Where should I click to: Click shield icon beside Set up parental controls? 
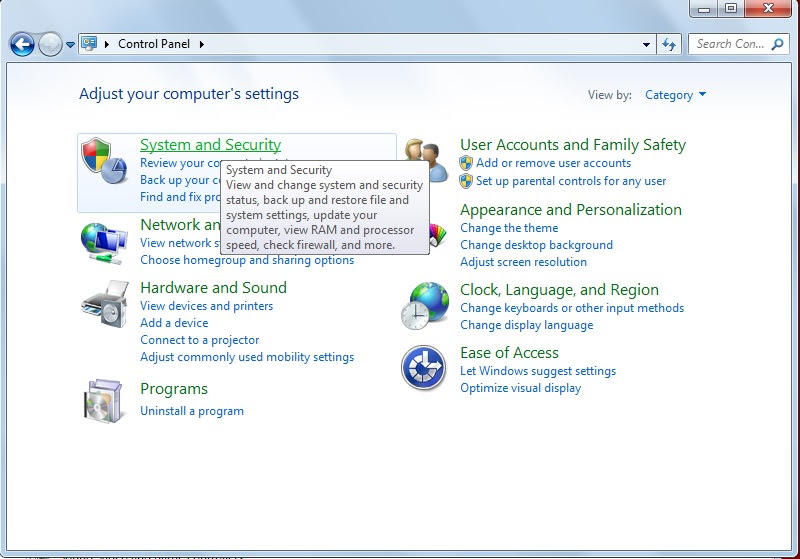point(466,181)
